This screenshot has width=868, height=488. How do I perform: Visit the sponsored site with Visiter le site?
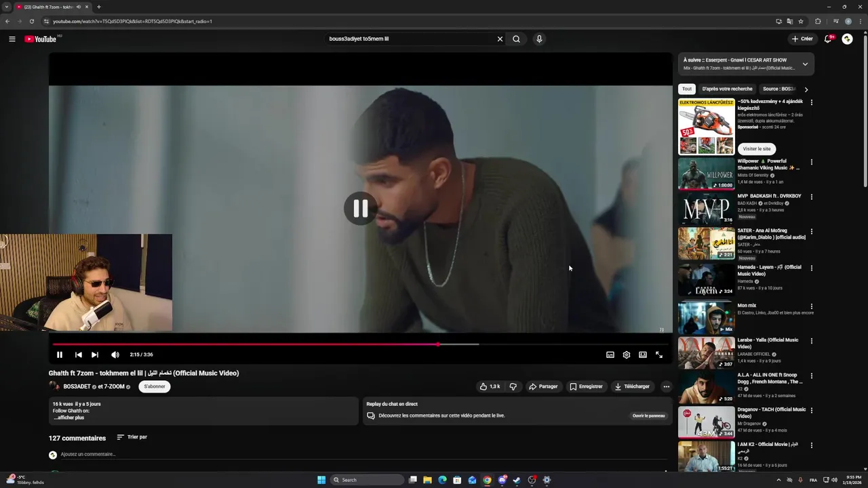click(x=757, y=148)
